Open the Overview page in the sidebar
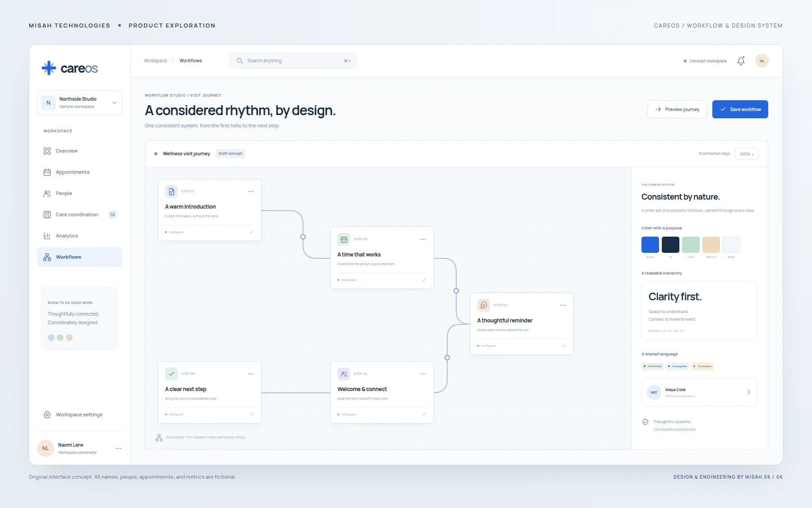 (x=79, y=151)
